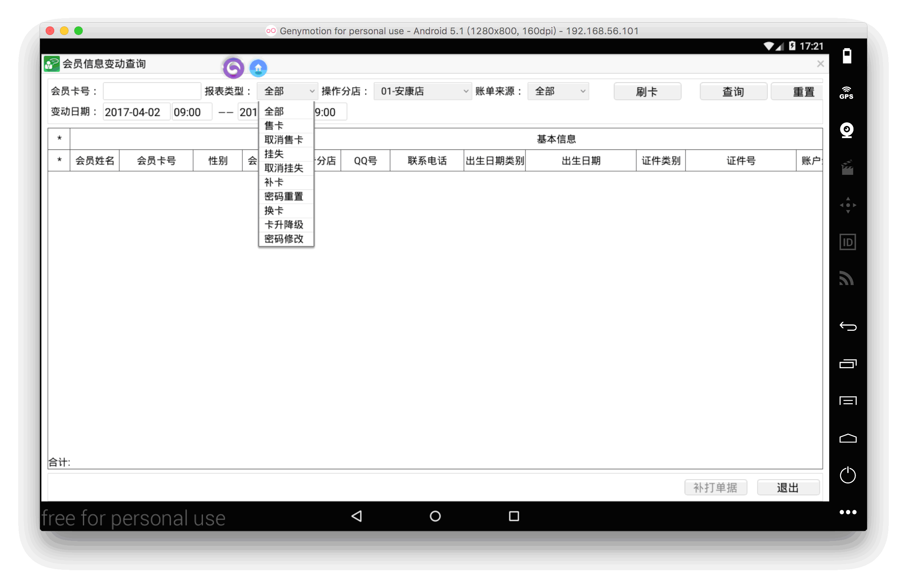Select 挂失 from the dropdown list
The height and width of the screenshot is (588, 907).
(286, 154)
